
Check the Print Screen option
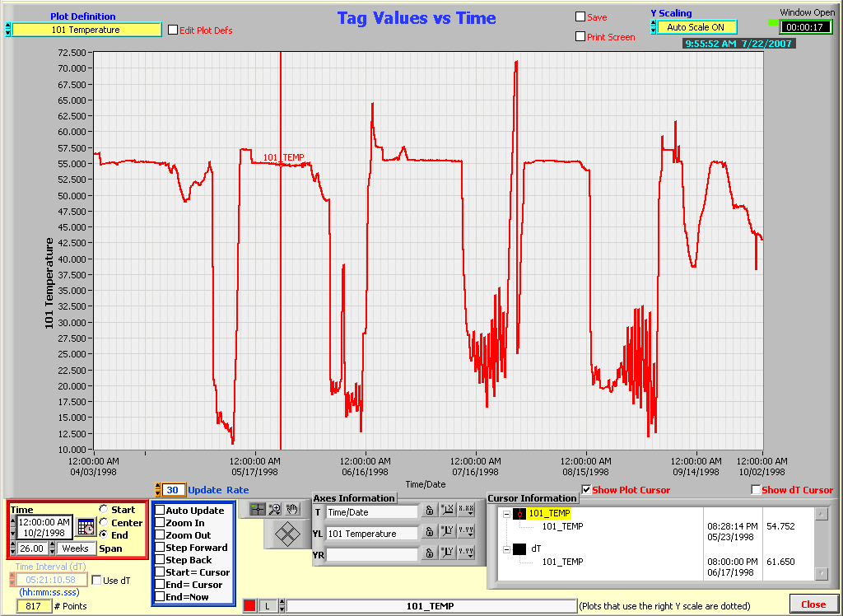click(580, 36)
